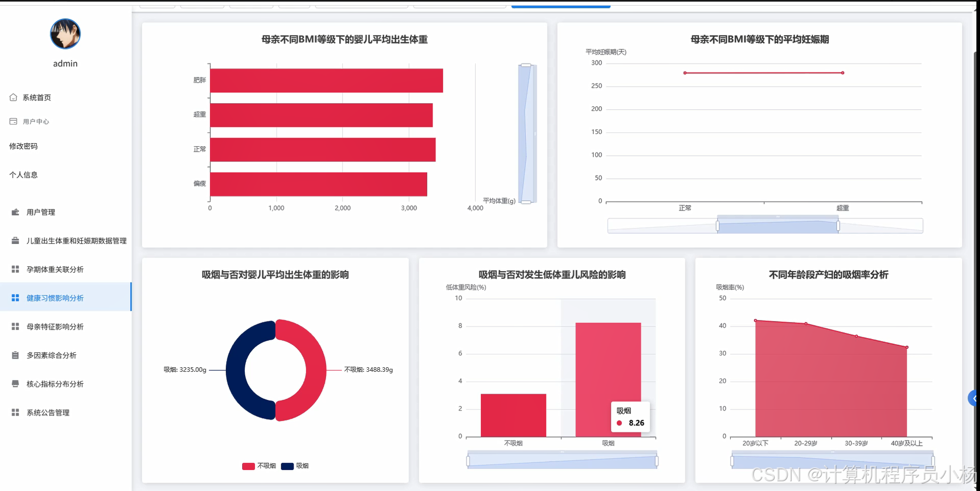This screenshot has width=980, height=491.
Task: Select the 健康习惯影响分析 sidebar entry
Action: click(x=56, y=297)
